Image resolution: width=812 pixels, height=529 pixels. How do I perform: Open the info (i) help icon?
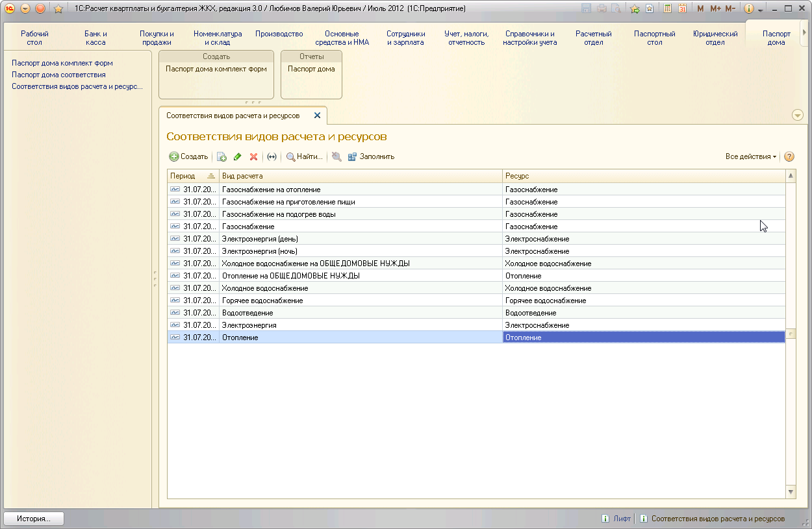(x=748, y=8)
